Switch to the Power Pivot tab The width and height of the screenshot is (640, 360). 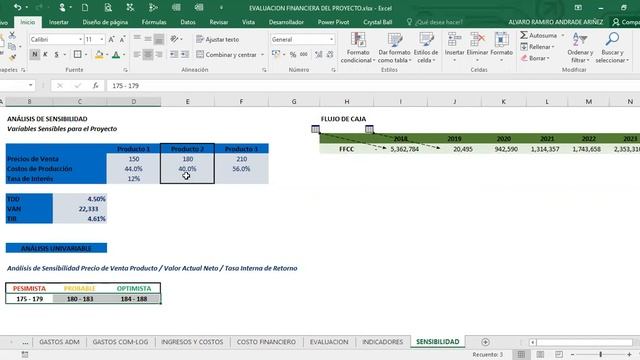(x=333, y=22)
